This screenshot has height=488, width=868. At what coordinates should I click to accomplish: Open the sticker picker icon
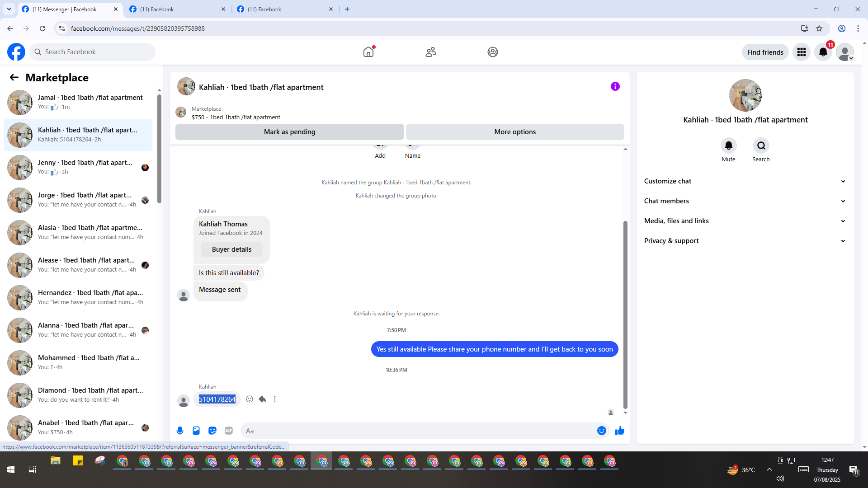212,431
